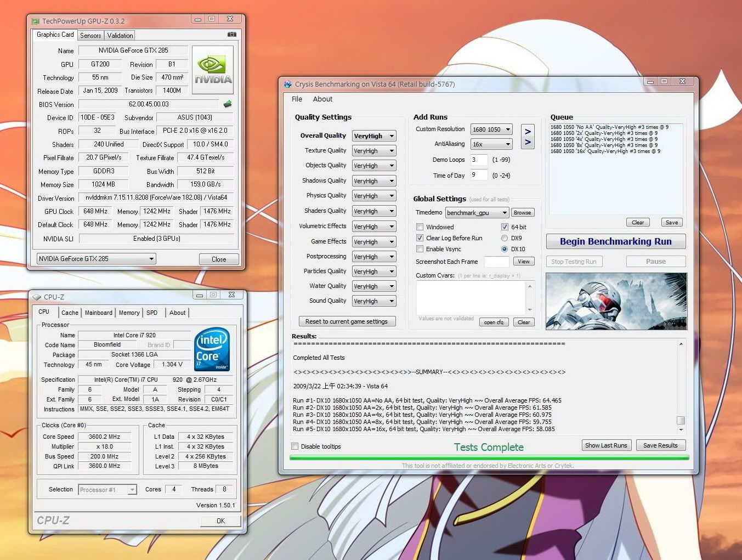
Task: Select the DX10 radio button
Action: [x=505, y=249]
